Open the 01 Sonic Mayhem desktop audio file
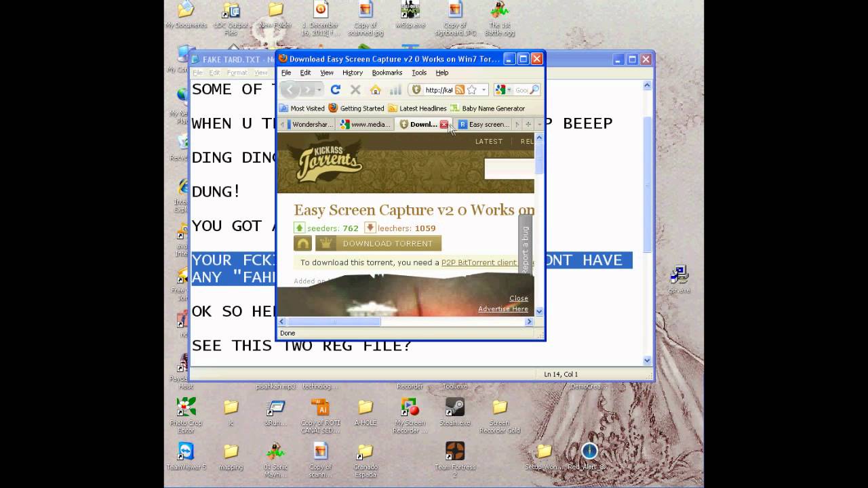This screenshot has width=868, height=488. (275, 460)
